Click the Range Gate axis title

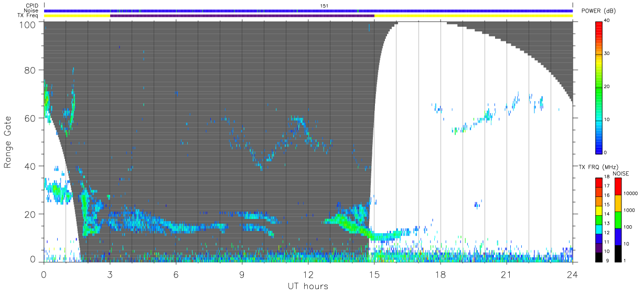tap(8, 142)
